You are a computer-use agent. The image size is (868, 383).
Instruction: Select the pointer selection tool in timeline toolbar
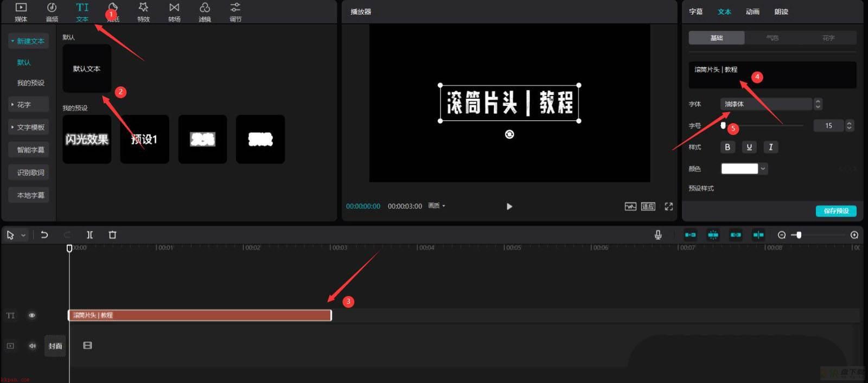click(x=10, y=235)
